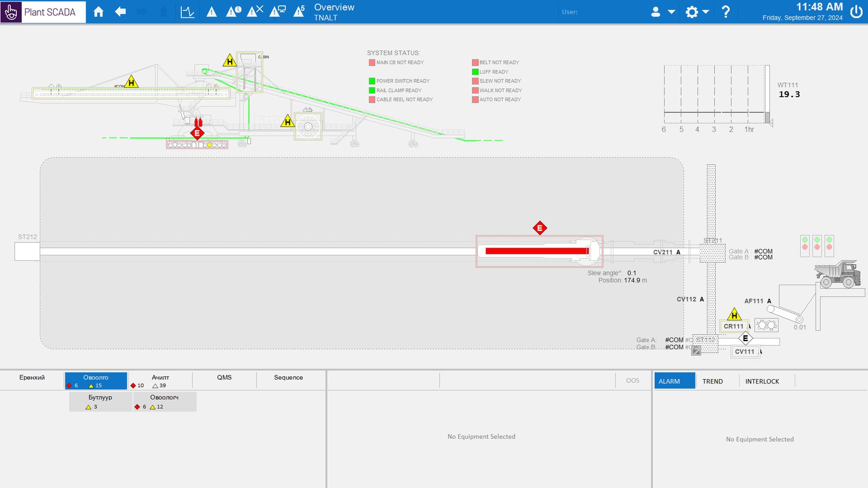Switch to the TREND panel tab
This screenshot has width=868, height=488.
[713, 381]
